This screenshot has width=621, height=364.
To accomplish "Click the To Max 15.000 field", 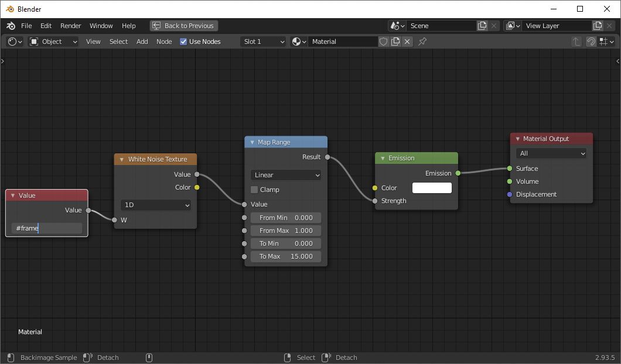I will click(285, 256).
